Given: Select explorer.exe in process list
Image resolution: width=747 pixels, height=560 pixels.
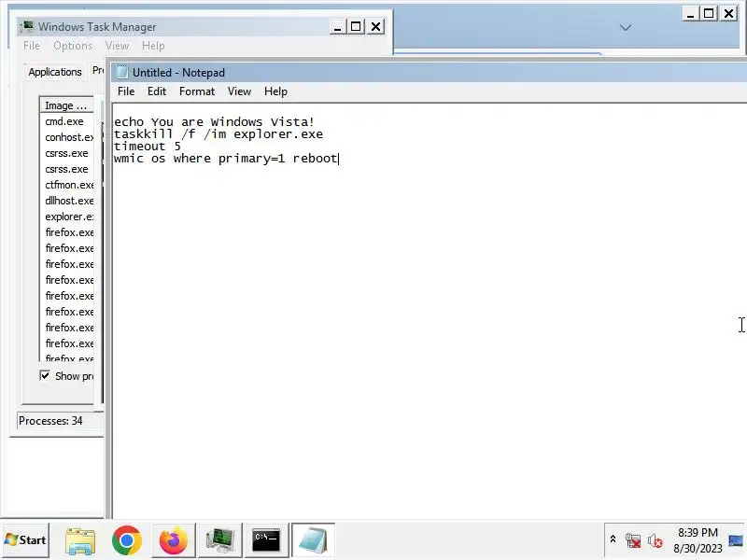Looking at the screenshot, I should coord(67,217).
